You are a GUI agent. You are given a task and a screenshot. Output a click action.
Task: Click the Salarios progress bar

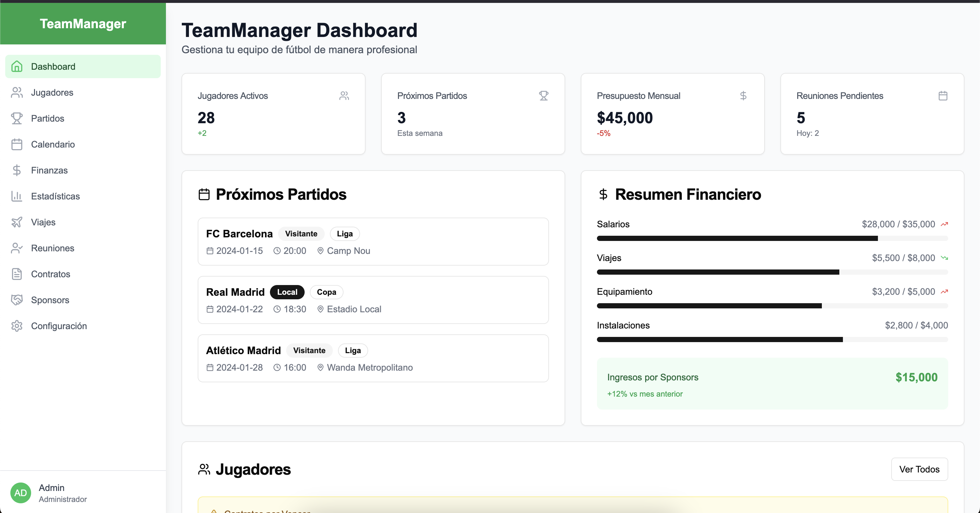pos(772,238)
